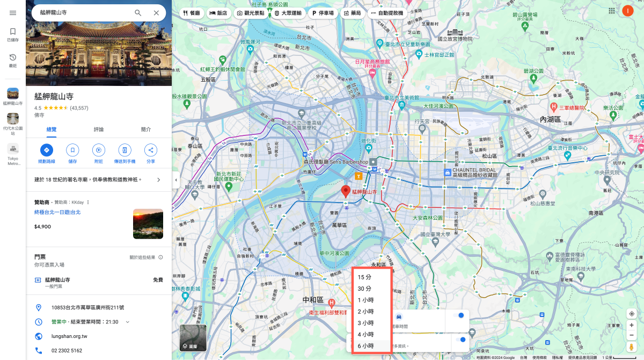The image size is (644, 360).
Task: Filter the map by 藥局 pharmacy chip
Action: (353, 12)
